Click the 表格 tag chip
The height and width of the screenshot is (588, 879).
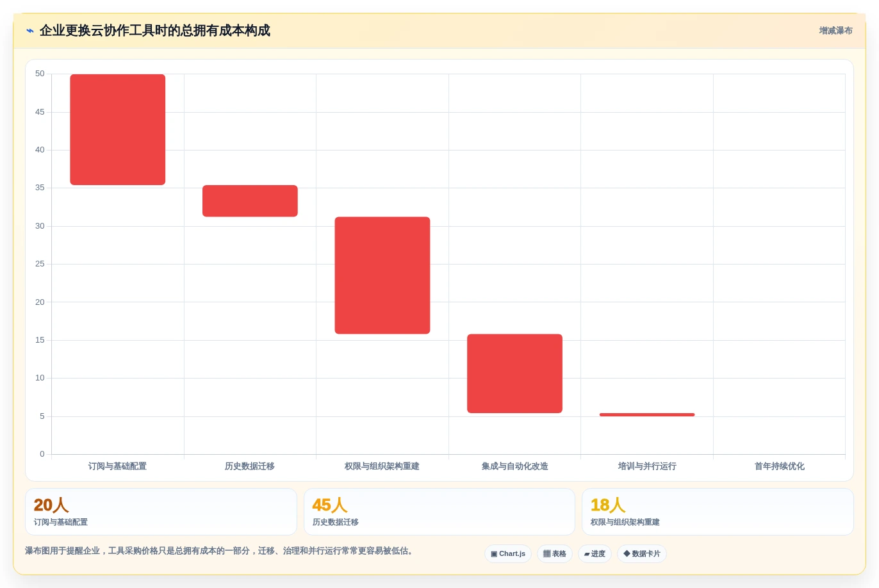pos(555,554)
